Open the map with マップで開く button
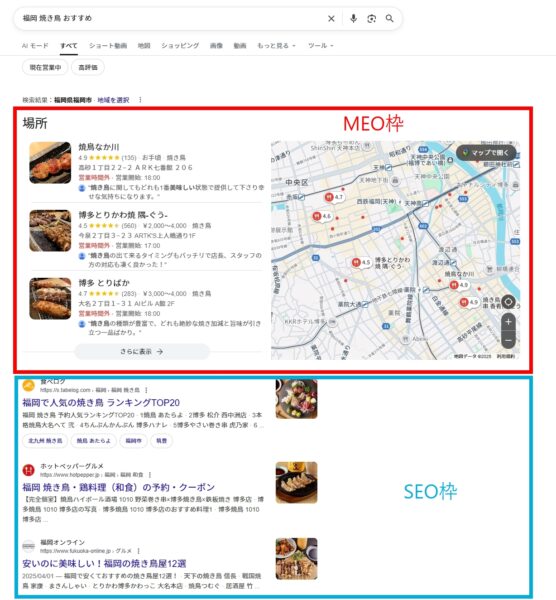The image size is (556, 600). pyautogui.click(x=486, y=153)
